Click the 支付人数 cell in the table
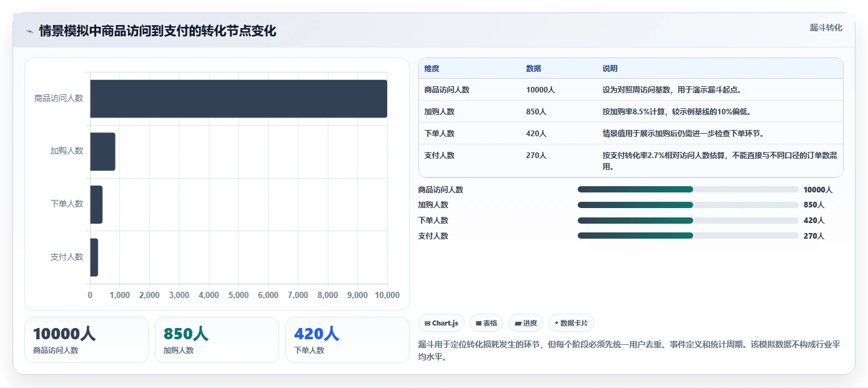The width and height of the screenshot is (868, 388). (x=440, y=156)
